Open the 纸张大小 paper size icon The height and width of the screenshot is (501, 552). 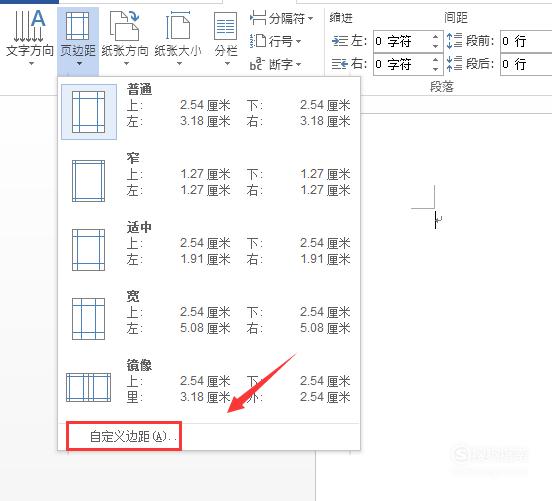178,26
